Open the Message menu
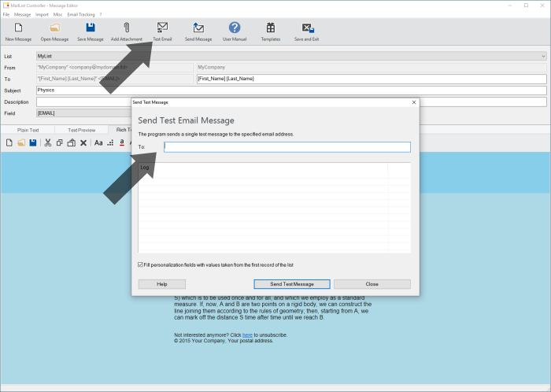 (x=23, y=14)
